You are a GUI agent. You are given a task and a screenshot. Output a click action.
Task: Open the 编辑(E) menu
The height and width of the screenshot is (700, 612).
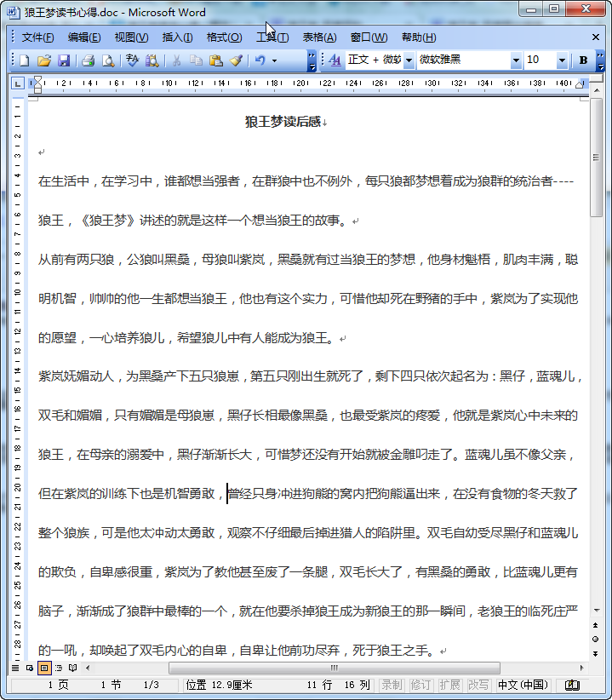[x=84, y=37]
